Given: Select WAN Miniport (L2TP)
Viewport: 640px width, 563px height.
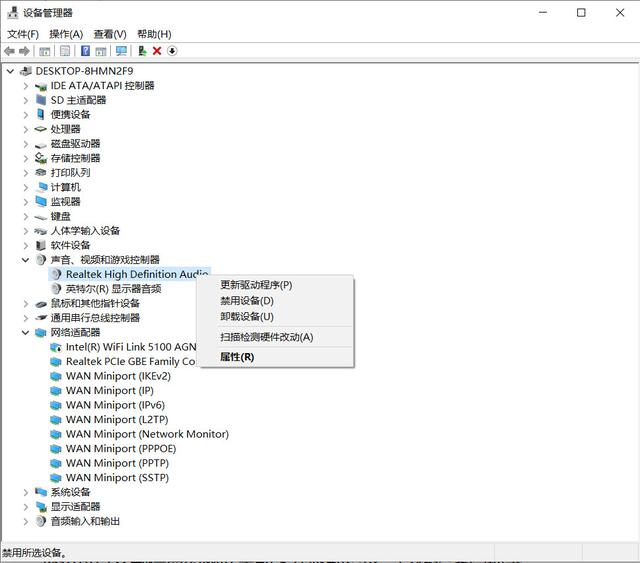Looking at the screenshot, I should pyautogui.click(x=117, y=420).
